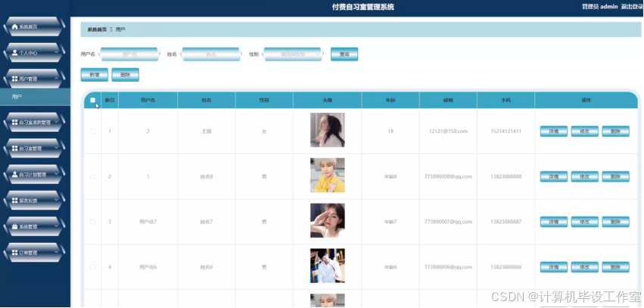Screen dimensions: 644x308
Task: Open the 性别 selection dropdown
Action: pos(294,54)
